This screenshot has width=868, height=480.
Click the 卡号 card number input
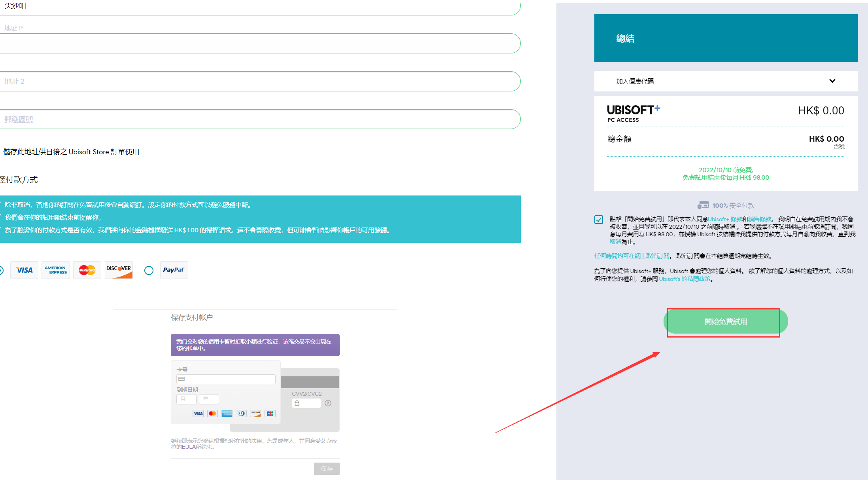pos(226,379)
